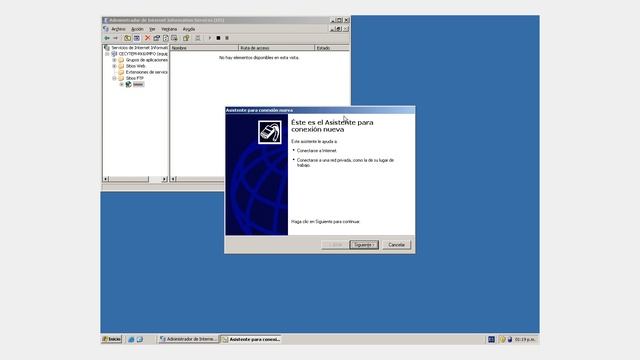Click the Asistente para conexión nueva title bar
Screen dimensions: 640x360
click(320, 110)
